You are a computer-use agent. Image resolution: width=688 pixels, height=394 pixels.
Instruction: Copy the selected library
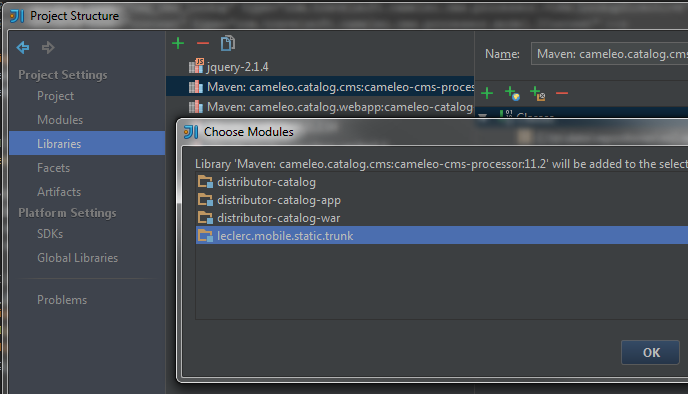pos(228,43)
